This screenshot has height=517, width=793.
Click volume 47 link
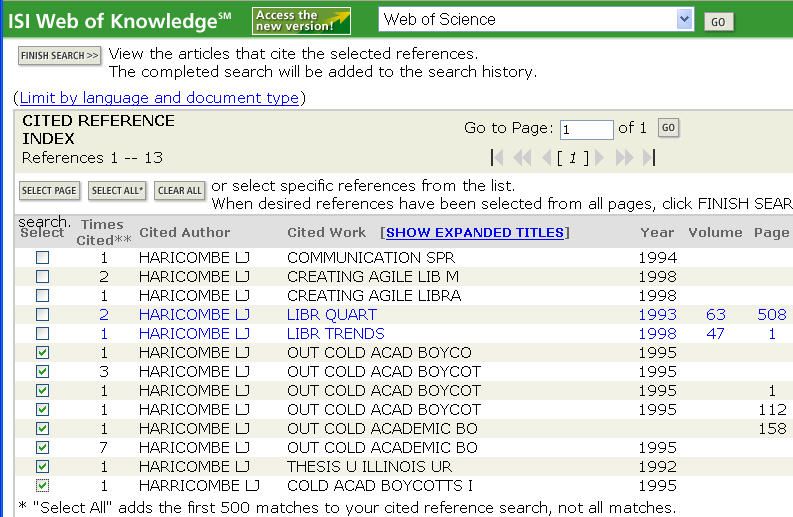pos(716,333)
